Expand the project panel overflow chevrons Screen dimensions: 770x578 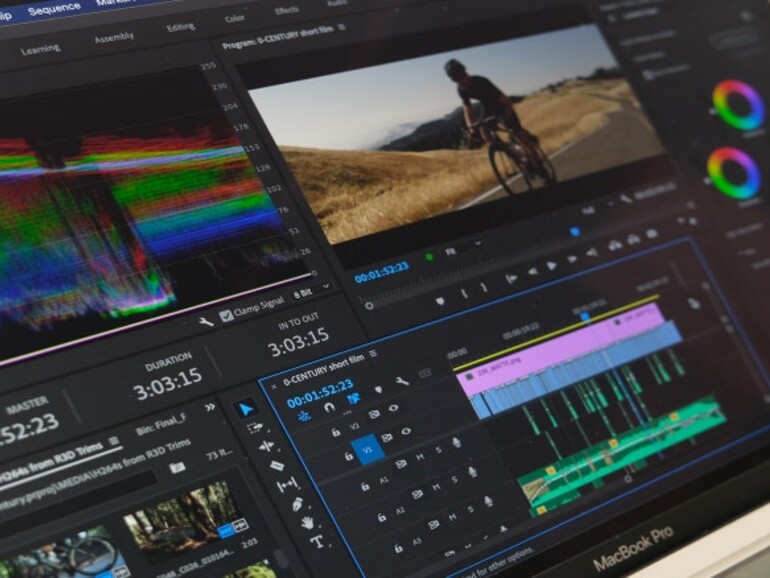[209, 407]
